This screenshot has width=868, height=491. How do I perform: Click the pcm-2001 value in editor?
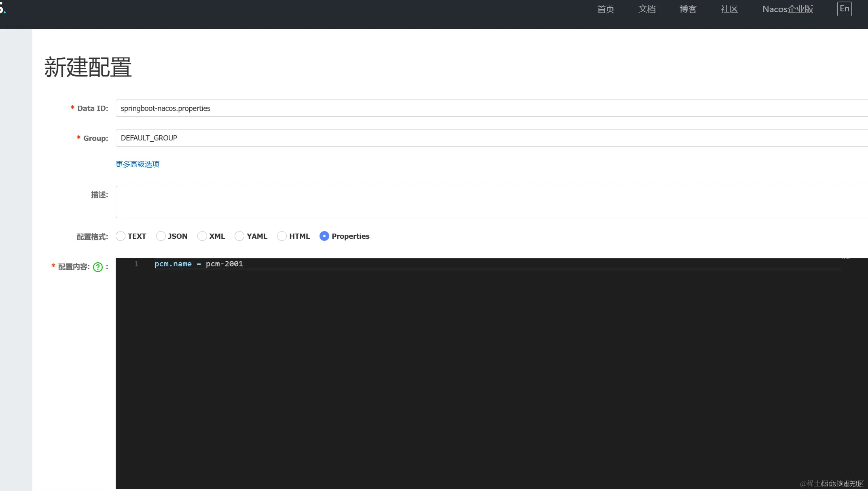coord(224,264)
